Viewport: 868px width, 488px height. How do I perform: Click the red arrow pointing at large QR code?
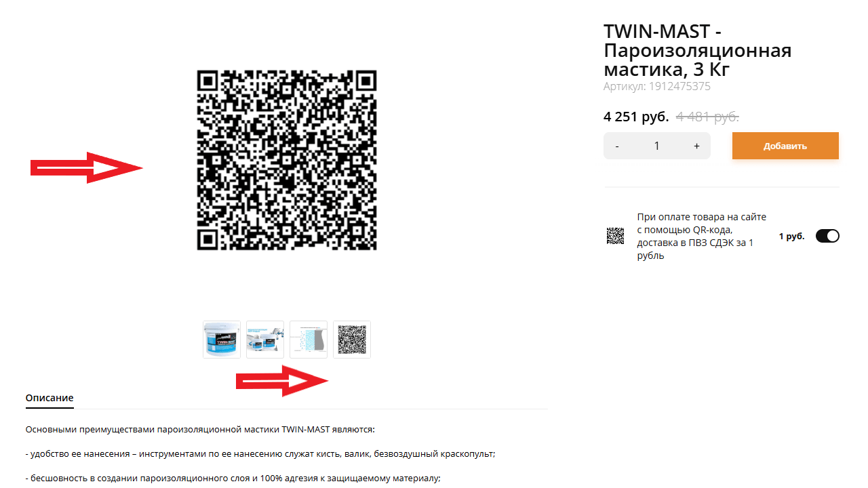tap(87, 167)
